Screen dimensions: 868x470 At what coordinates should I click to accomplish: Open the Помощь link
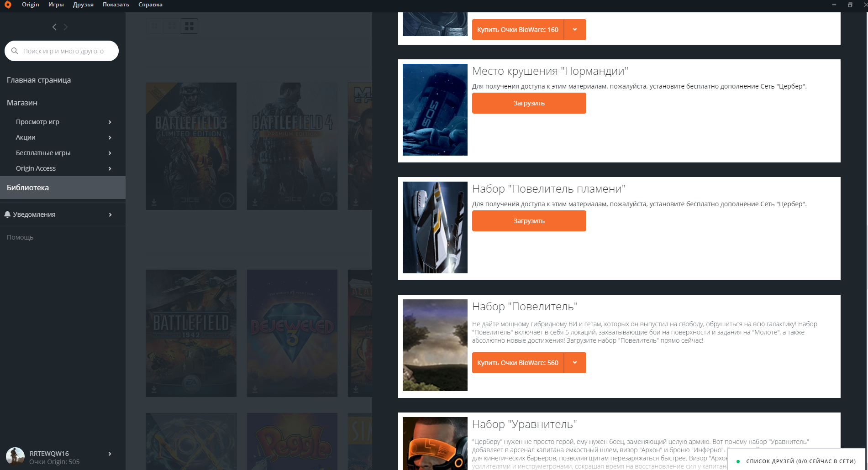tap(20, 237)
